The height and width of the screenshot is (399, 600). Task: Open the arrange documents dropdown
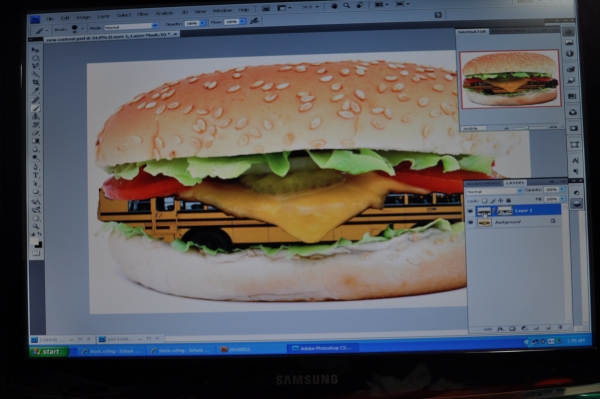click(382, 4)
